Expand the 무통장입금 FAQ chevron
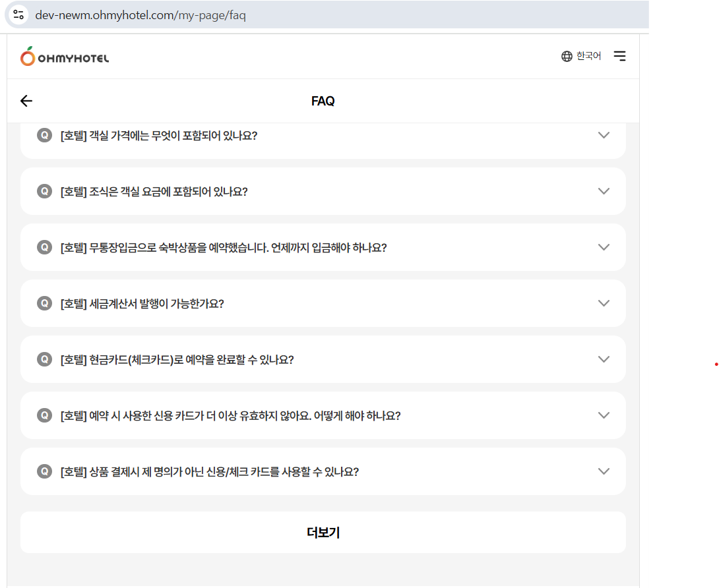Screen dimensions: 719x588 pos(603,247)
